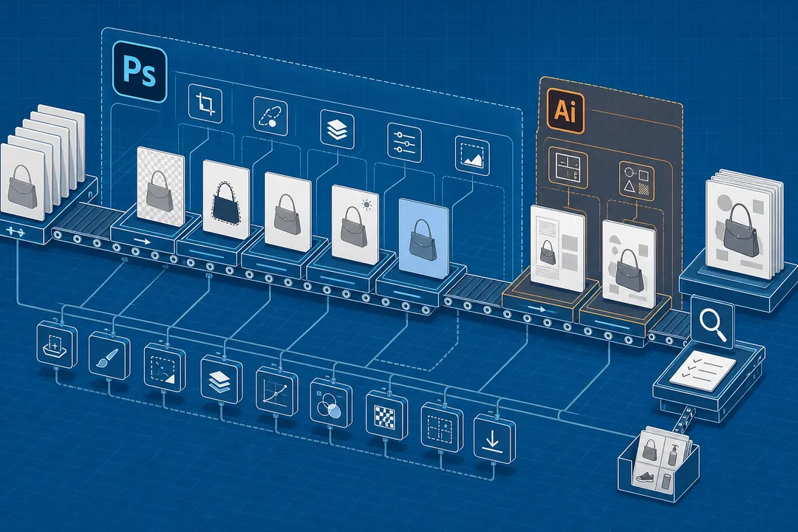The width and height of the screenshot is (798, 532).
Task: Select handbag card surrounded by gray shapes
Action: pyautogui.click(x=629, y=265)
